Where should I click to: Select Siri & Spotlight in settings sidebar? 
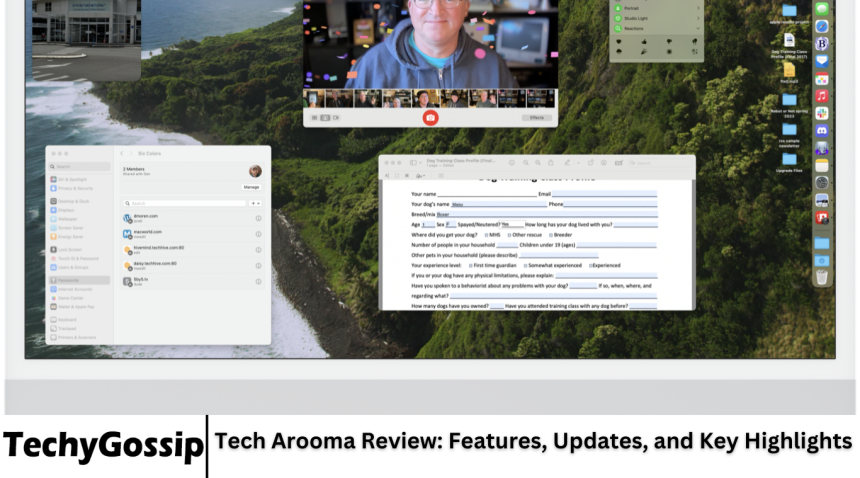(x=80, y=179)
